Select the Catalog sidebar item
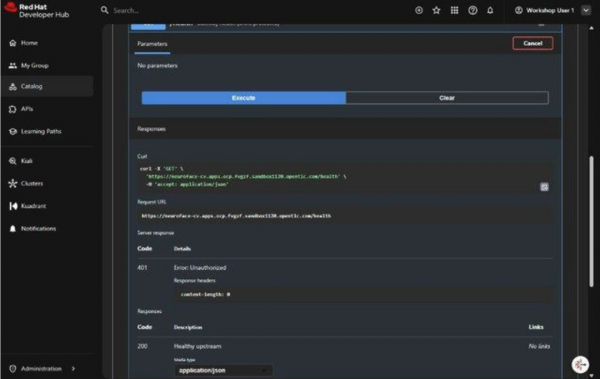This screenshot has width=600, height=379. (47, 86)
